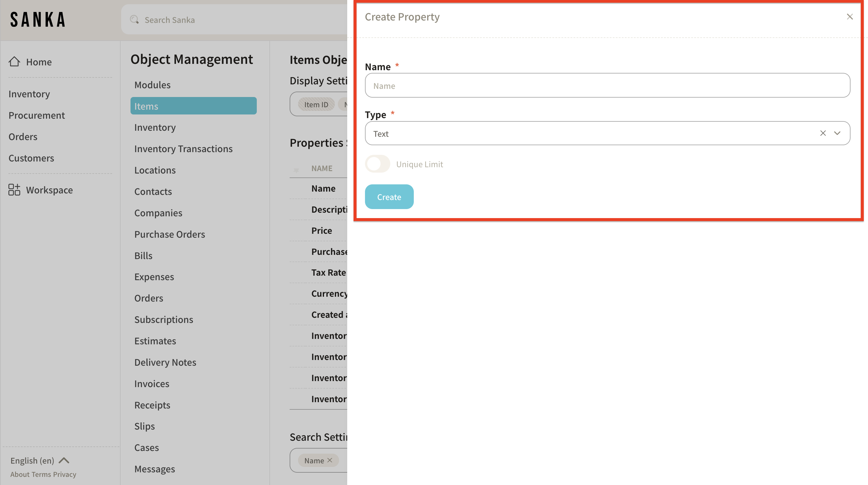This screenshot has width=868, height=485.
Task: Click the pin icon in NAME header
Action: tap(296, 170)
